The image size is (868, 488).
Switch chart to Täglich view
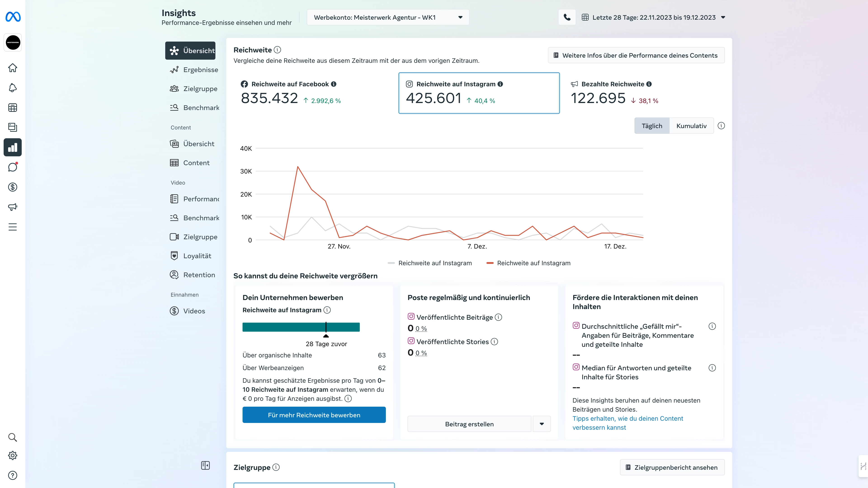(x=652, y=126)
